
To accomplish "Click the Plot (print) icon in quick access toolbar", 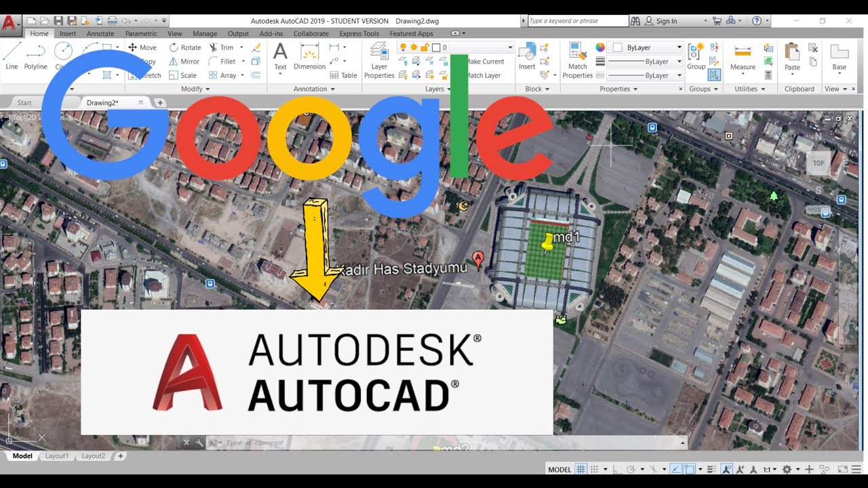I will tap(112, 21).
